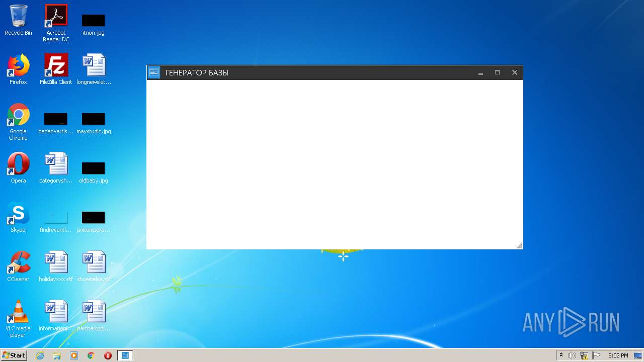The image size is (644, 362).
Task: Open the Windows Start menu
Action: (x=14, y=355)
